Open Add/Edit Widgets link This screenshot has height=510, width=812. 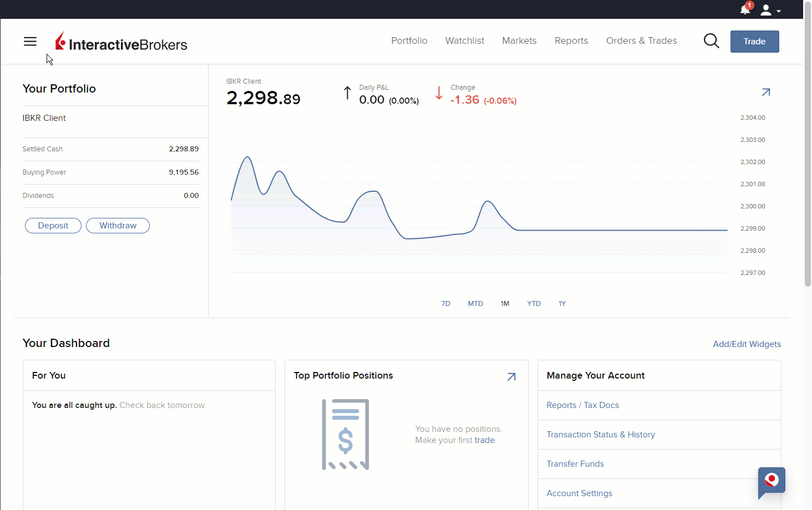pyautogui.click(x=747, y=344)
